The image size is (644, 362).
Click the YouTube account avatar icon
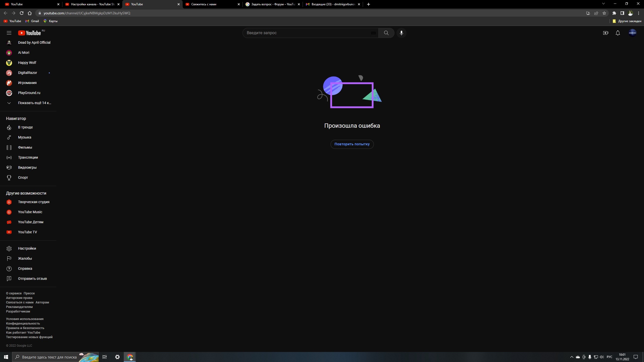click(632, 33)
